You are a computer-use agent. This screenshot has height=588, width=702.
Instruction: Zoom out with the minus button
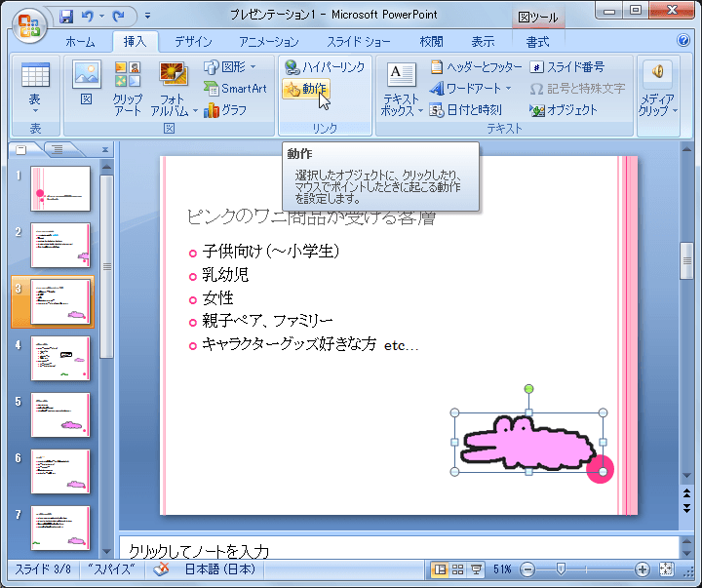[527, 569]
